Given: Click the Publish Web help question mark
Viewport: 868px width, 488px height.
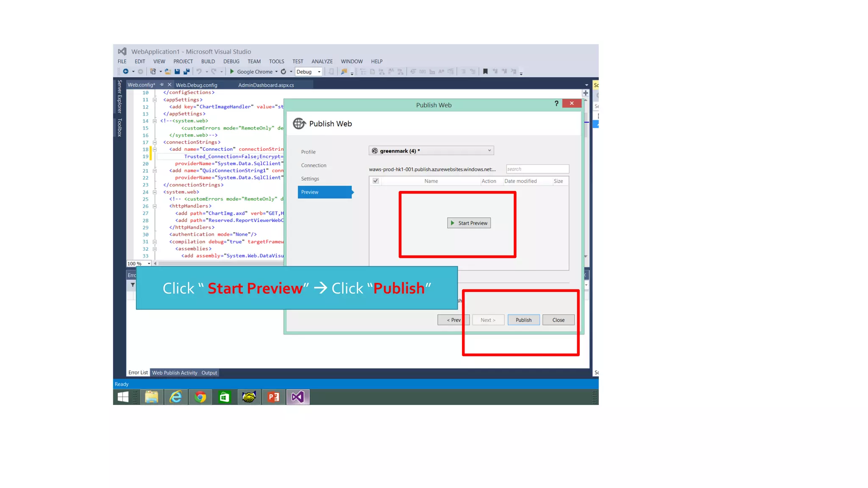Looking at the screenshot, I should click(x=556, y=103).
